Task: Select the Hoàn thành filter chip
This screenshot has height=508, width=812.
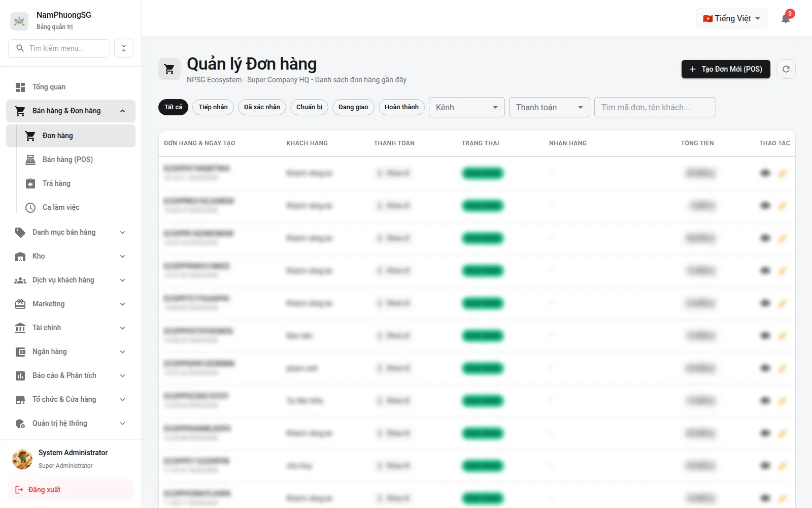Action: pyautogui.click(x=401, y=107)
